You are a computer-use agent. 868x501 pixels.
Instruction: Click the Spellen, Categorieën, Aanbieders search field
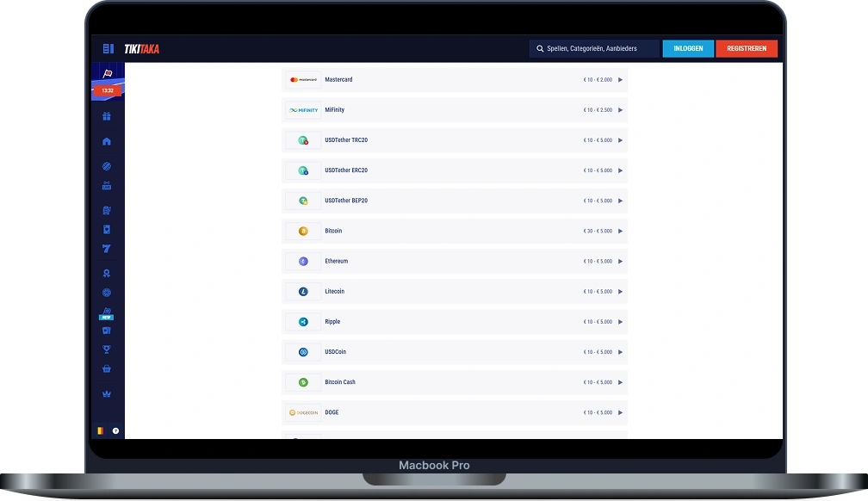tap(594, 49)
